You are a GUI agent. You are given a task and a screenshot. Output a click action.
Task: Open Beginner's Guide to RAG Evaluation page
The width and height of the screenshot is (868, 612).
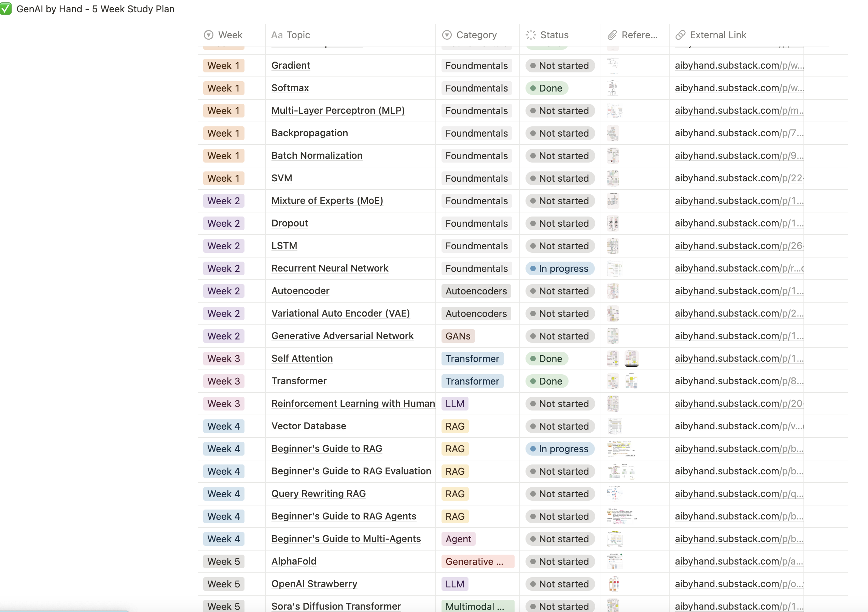pyautogui.click(x=351, y=471)
